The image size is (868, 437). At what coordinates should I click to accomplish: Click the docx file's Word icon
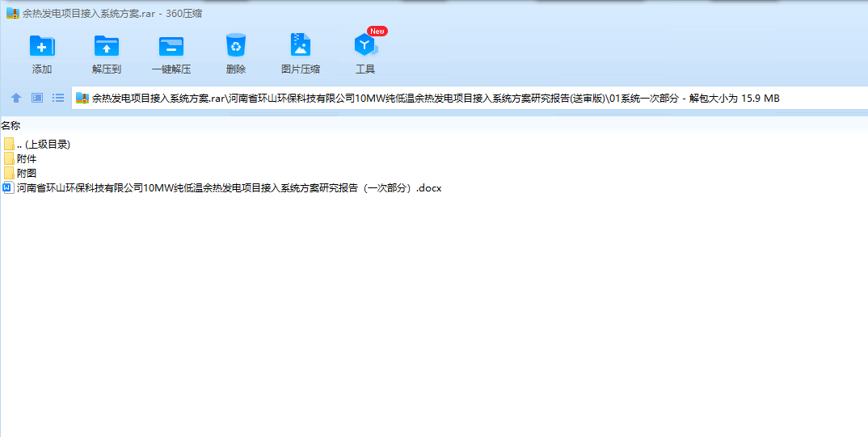tap(8, 187)
